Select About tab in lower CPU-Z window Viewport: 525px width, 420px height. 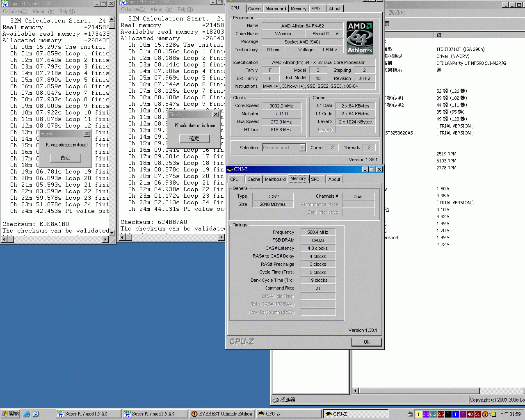tap(334, 179)
